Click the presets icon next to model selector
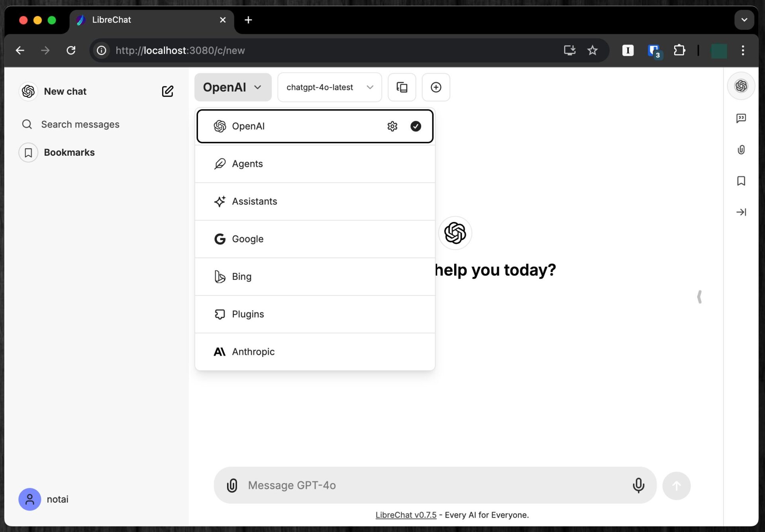Screen dimensions: 765x532 (x=402, y=87)
